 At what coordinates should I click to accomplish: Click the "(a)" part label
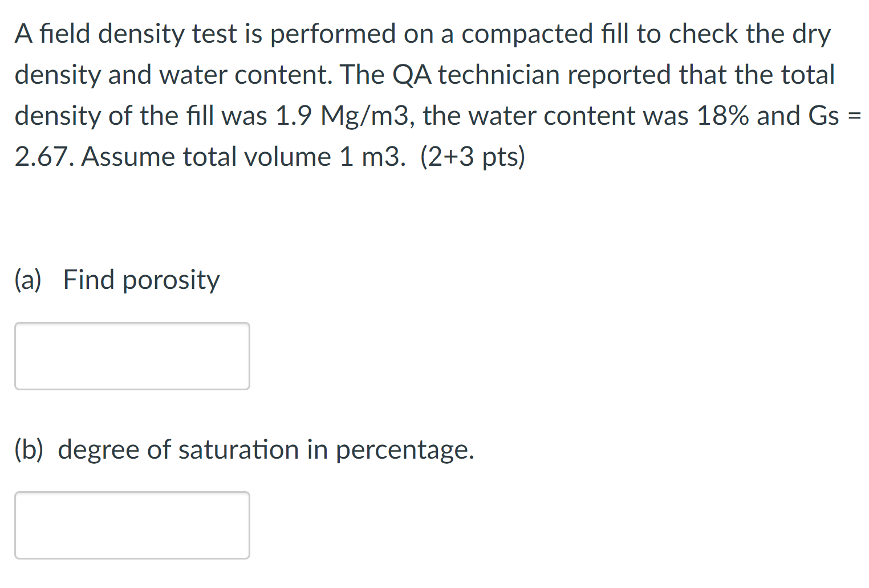point(28,280)
